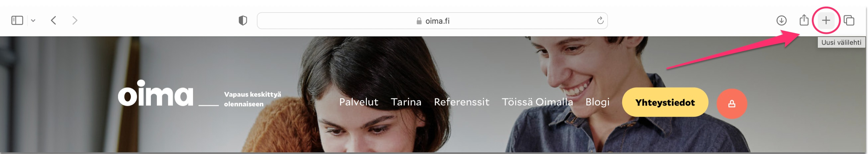This screenshot has height=154, width=868.
Task: Show the tab overview
Action: point(849,21)
